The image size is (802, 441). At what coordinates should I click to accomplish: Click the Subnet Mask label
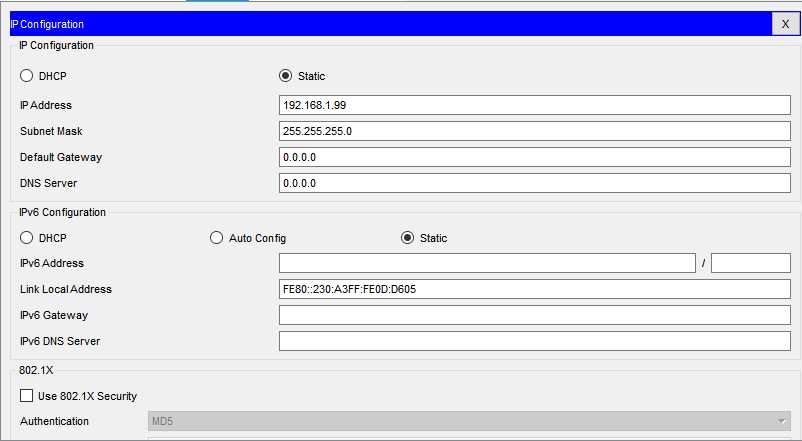point(51,131)
